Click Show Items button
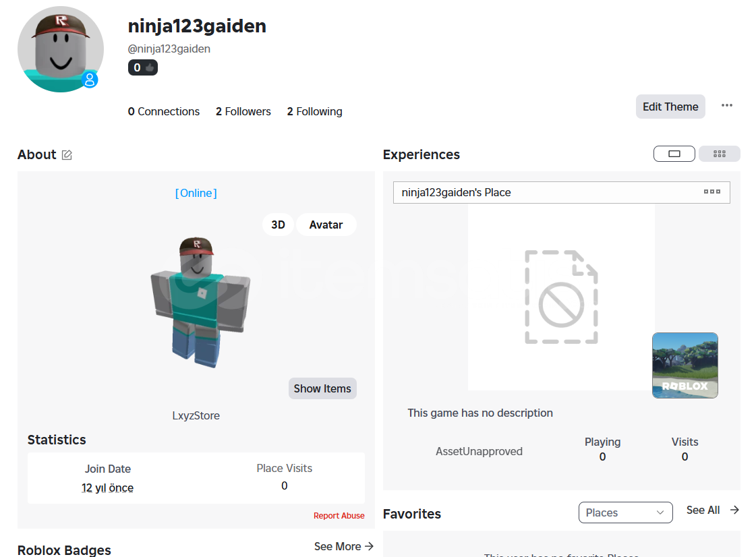The width and height of the screenshot is (756, 557). pyautogui.click(x=322, y=388)
